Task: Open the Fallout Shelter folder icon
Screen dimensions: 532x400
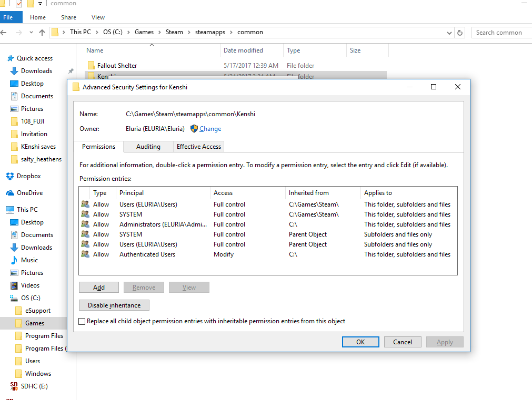Action: 91,65
